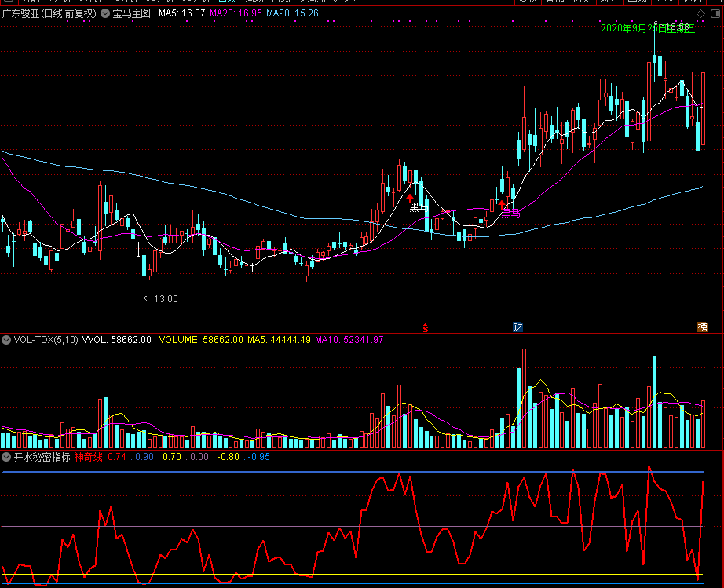Screen dimensions: 724x588
Task: Click the white 黑马 signal arrow
Action: 410,197
